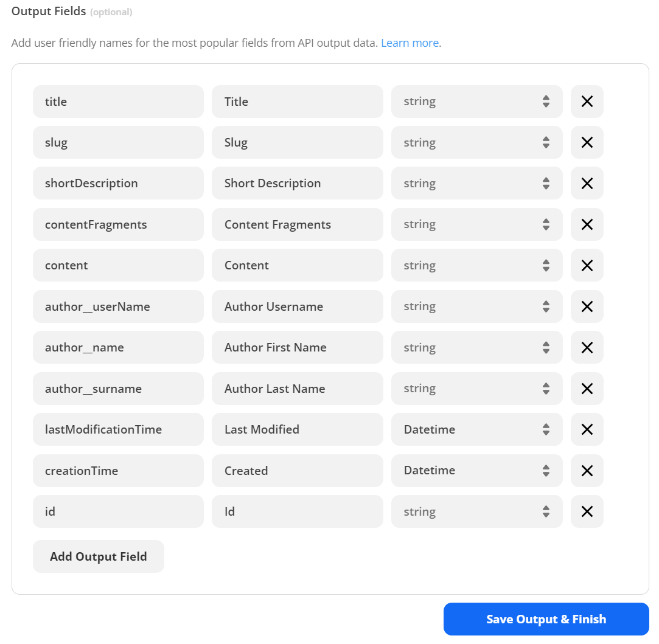Open the Learn more link
Viewport: 659px width, 644px height.
tap(410, 43)
